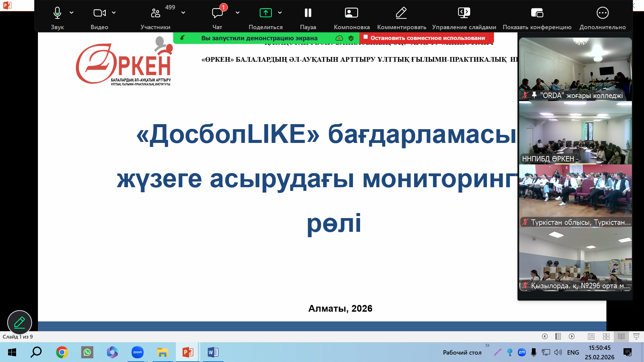Click Слайд 1 из 9 status text
644x362 pixels.
[18, 337]
